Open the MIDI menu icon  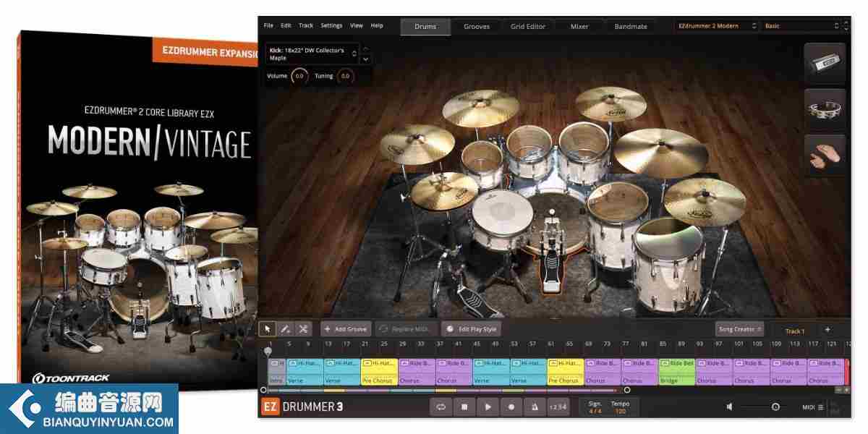click(x=820, y=407)
